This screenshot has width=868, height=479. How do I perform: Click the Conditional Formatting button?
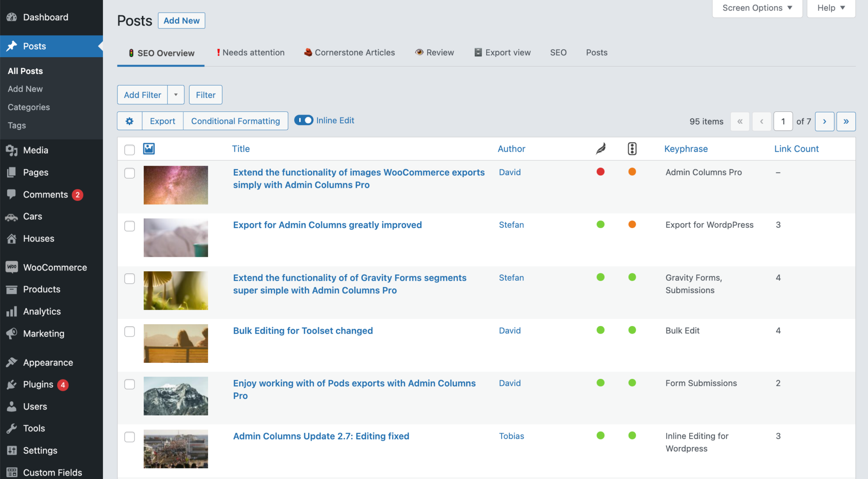[236, 121]
